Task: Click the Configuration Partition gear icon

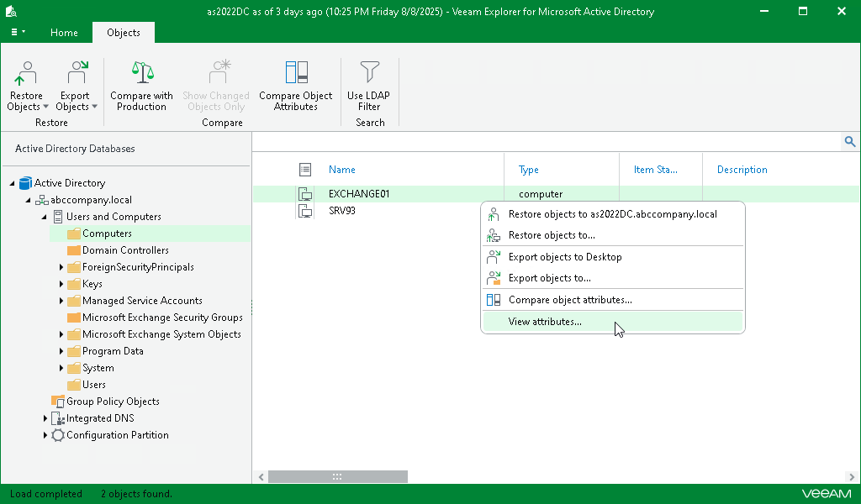Action: click(57, 435)
